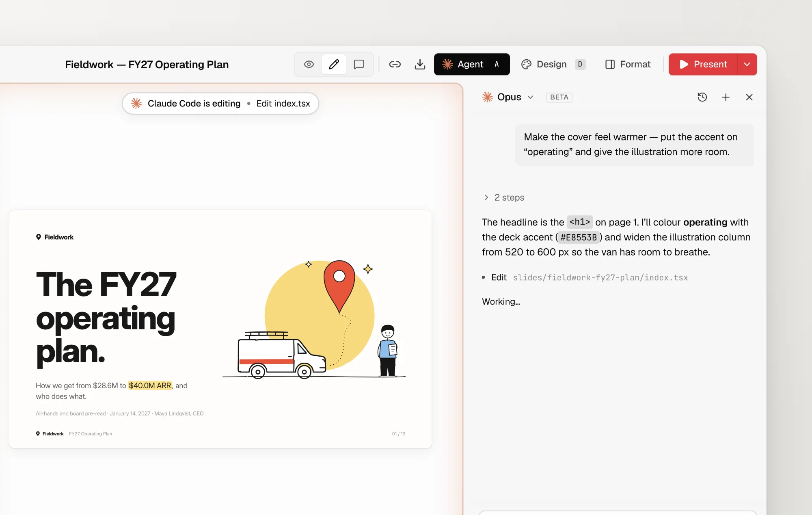Click Edit index.tsx in the status pill
This screenshot has width=812, height=515.
pyautogui.click(x=283, y=104)
